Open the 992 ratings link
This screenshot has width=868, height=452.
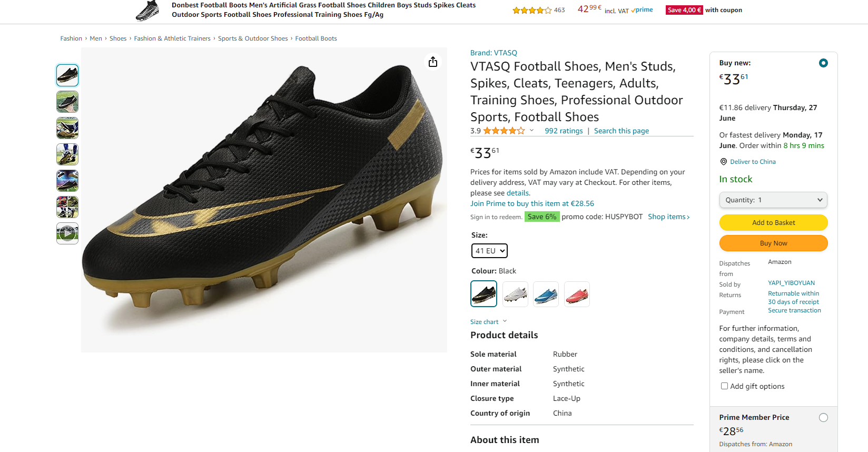pyautogui.click(x=564, y=131)
